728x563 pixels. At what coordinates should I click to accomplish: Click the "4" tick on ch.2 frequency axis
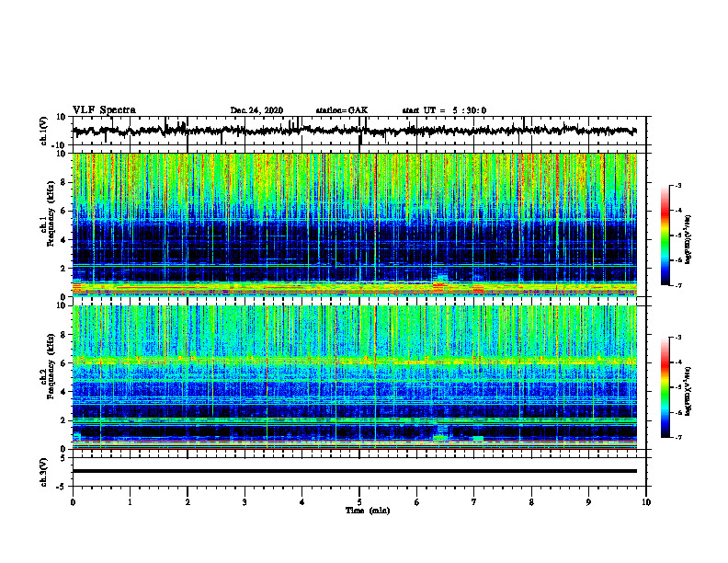tap(63, 392)
